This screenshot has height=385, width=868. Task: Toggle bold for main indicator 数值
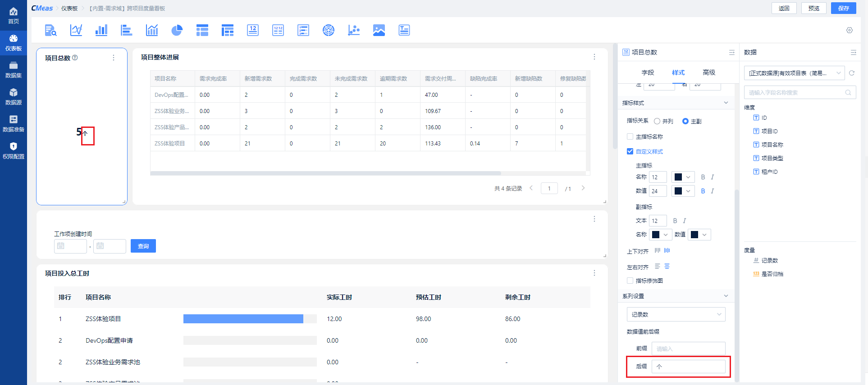703,191
